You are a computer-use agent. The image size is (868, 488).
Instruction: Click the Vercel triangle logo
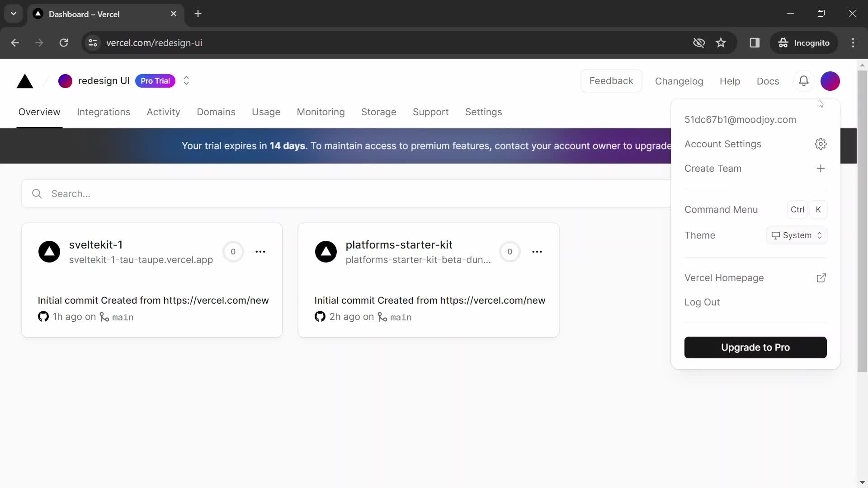pyautogui.click(x=25, y=81)
